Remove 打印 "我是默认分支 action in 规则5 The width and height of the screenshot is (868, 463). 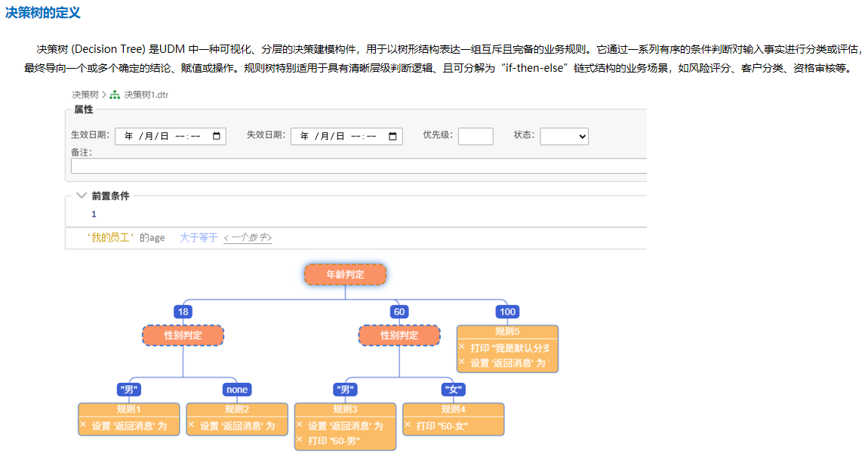pos(462,347)
